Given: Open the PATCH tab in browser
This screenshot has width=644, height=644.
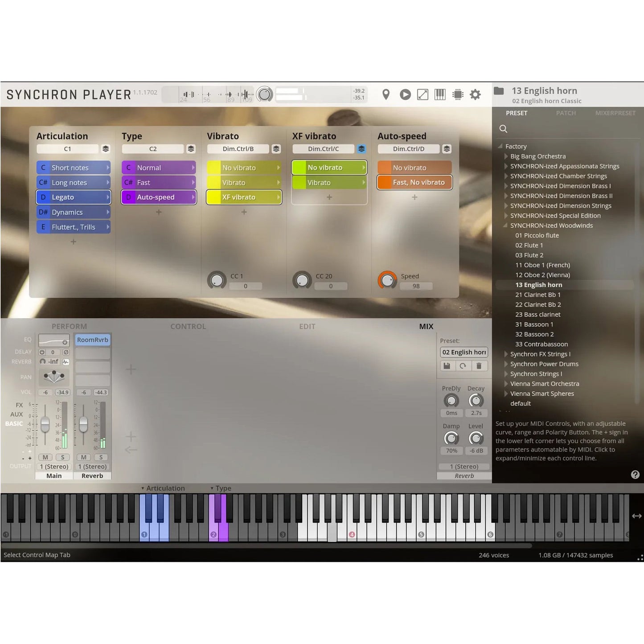Looking at the screenshot, I should [x=566, y=113].
